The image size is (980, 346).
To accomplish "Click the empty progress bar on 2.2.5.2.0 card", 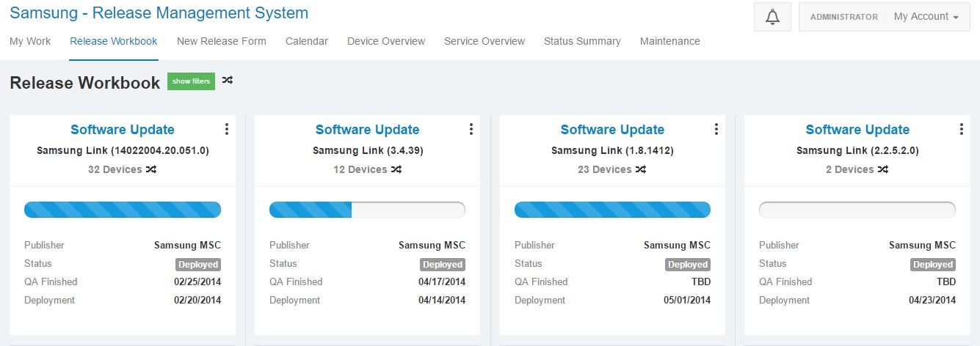I will 857,210.
